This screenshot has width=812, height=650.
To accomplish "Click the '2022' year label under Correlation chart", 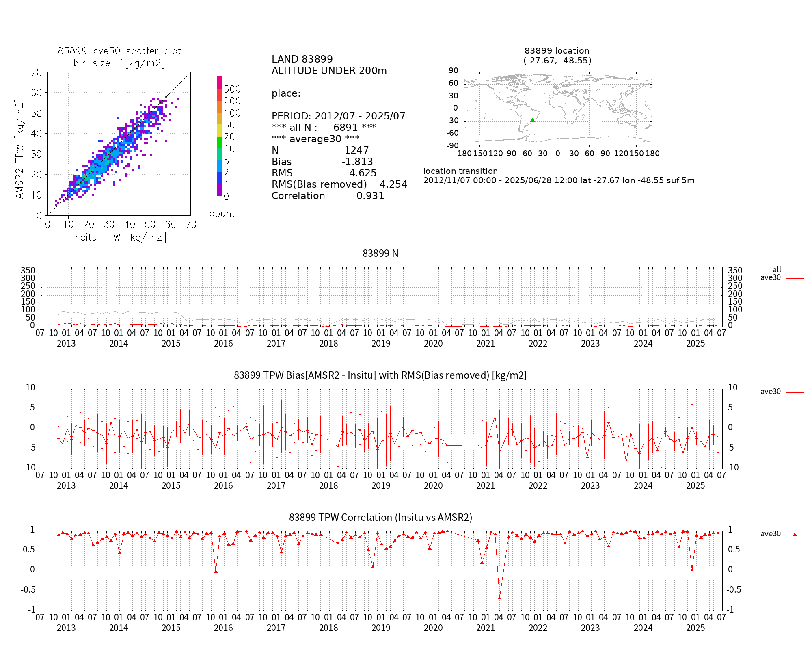I will (538, 628).
